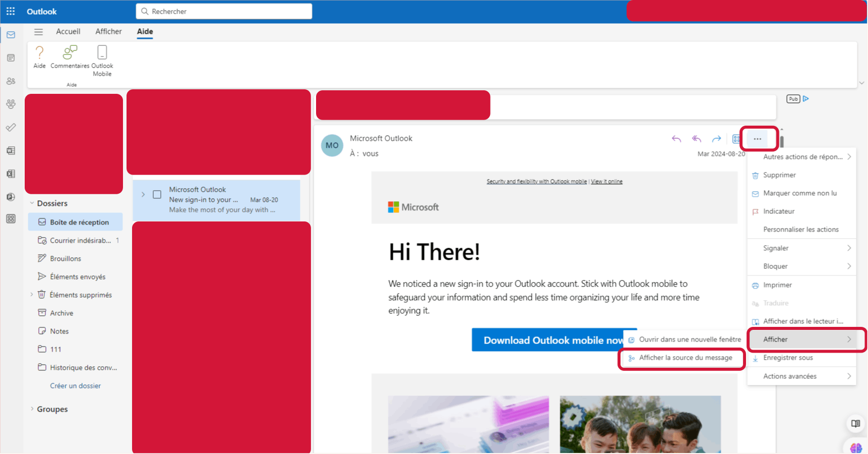Screen dimensions: 868x454
Task: Open PowerPoint from the left rail
Action: [x=11, y=197]
